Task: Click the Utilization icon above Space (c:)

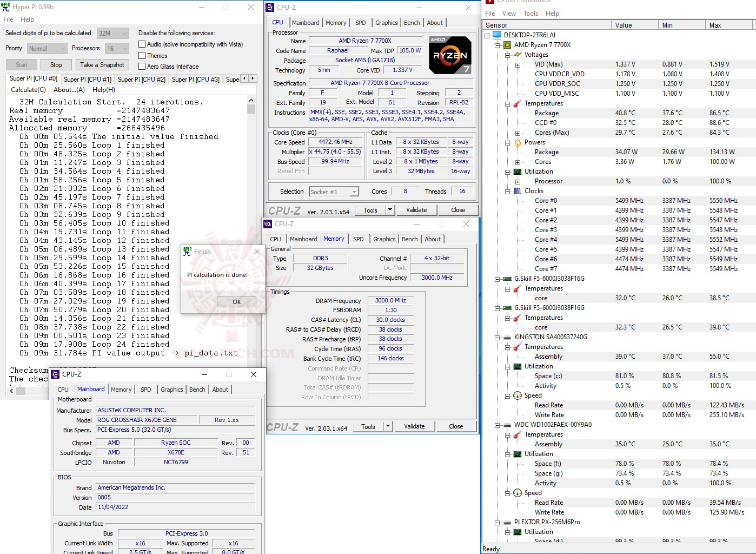Action: pos(518,366)
